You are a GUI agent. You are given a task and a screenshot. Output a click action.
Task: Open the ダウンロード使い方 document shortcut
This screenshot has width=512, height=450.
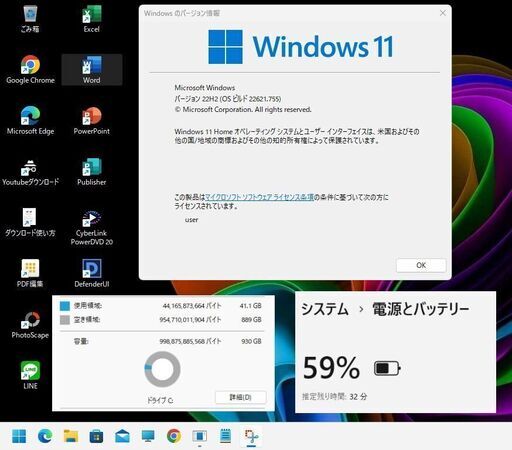click(30, 223)
